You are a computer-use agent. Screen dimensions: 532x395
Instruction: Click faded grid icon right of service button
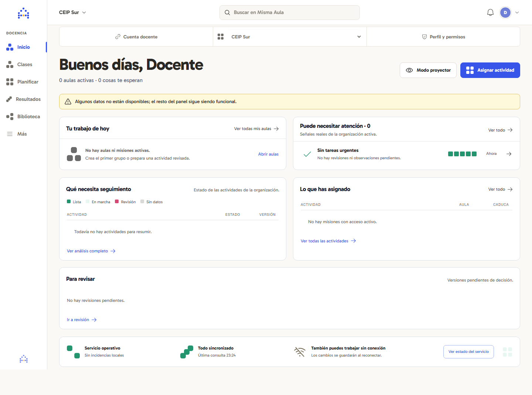point(507,352)
